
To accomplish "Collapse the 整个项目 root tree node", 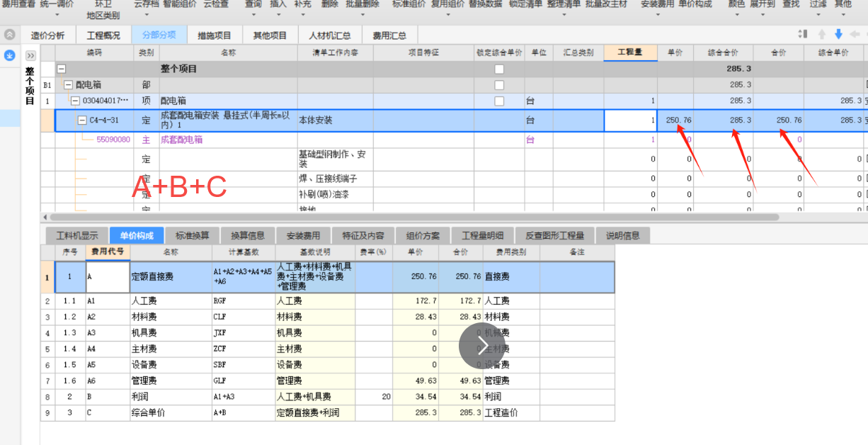I will [x=62, y=69].
